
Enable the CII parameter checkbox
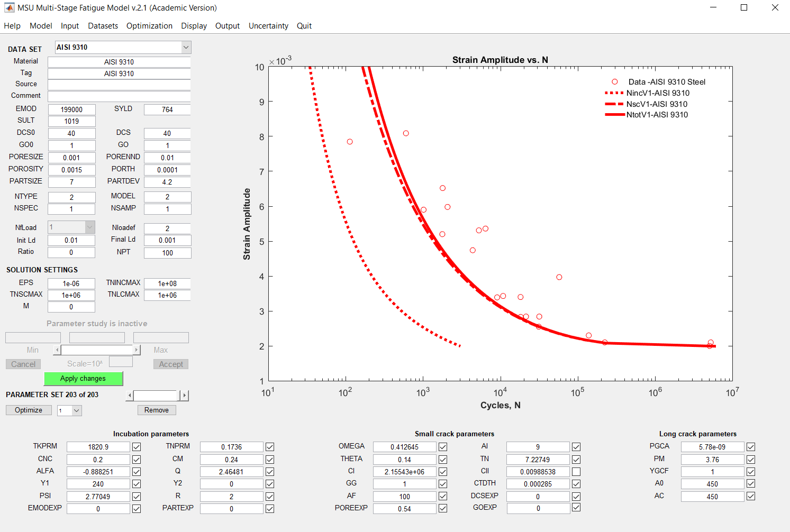click(576, 472)
